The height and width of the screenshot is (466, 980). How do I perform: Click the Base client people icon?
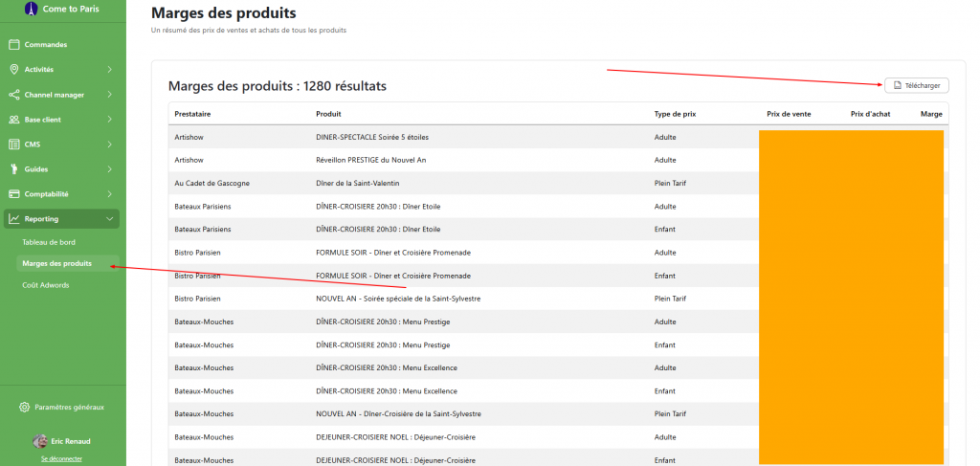pos(14,120)
